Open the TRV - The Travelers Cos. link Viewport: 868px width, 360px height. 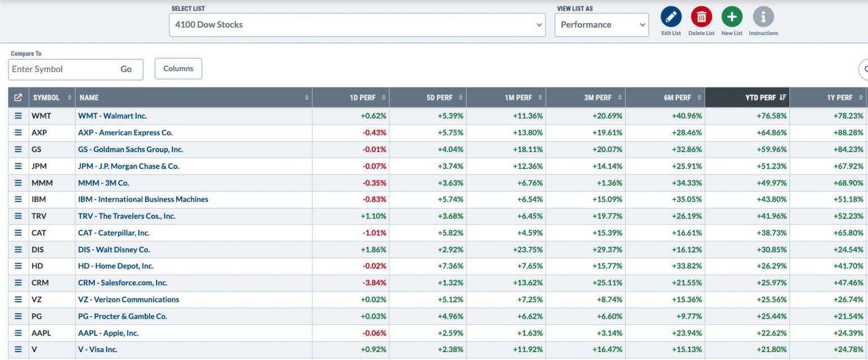coord(127,216)
